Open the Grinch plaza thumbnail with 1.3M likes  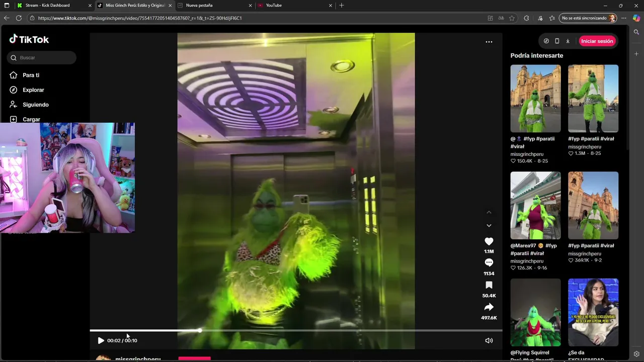593,99
